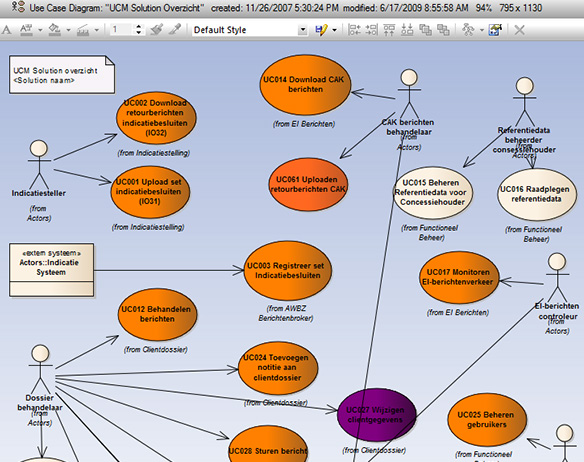Click the text color icon
The image size is (584, 462).
(x=26, y=29)
